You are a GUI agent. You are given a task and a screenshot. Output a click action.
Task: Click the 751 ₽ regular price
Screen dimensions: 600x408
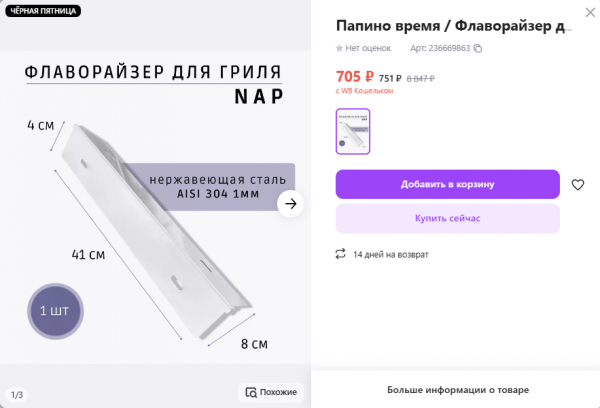click(390, 78)
